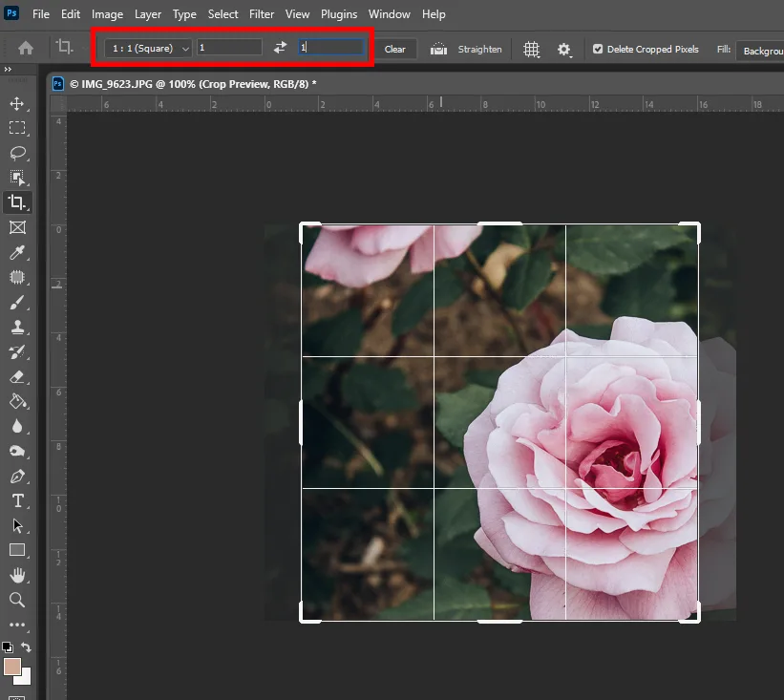
Task: Click the crop width ratio field
Action: click(x=229, y=48)
